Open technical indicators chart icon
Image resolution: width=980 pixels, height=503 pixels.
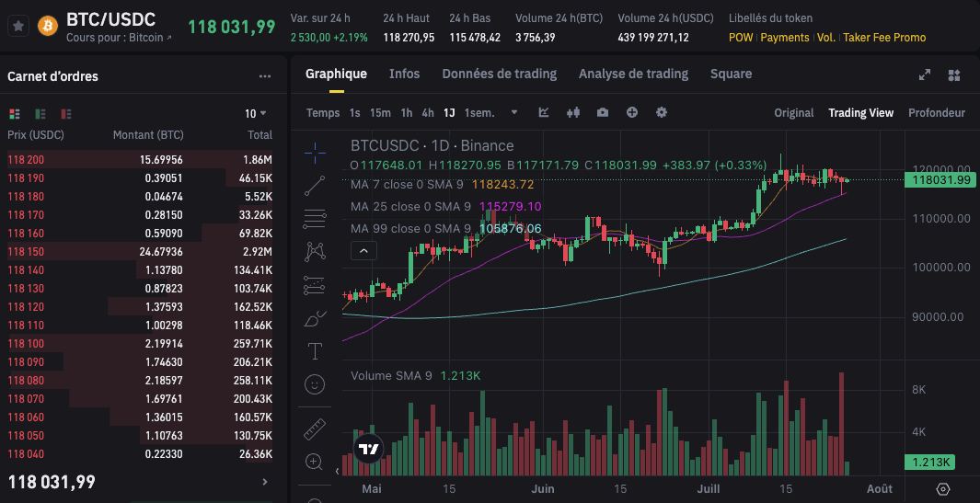tap(544, 112)
